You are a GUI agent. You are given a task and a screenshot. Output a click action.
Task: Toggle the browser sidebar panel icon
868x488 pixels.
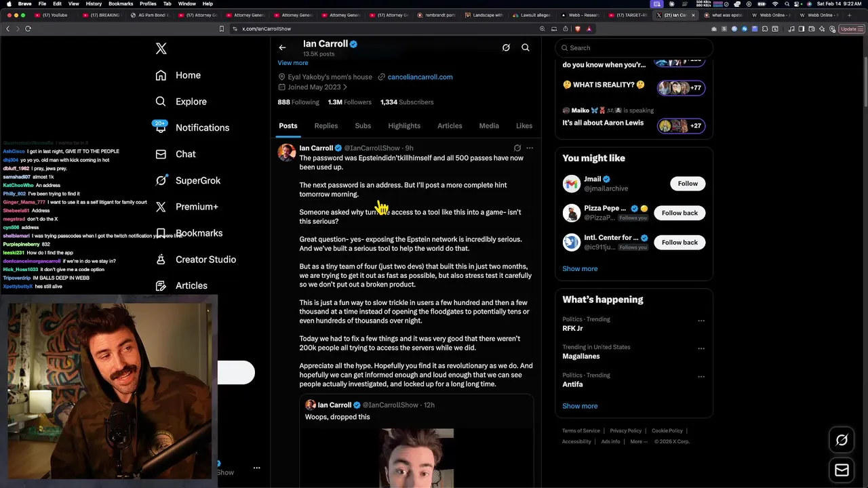tap(802, 28)
